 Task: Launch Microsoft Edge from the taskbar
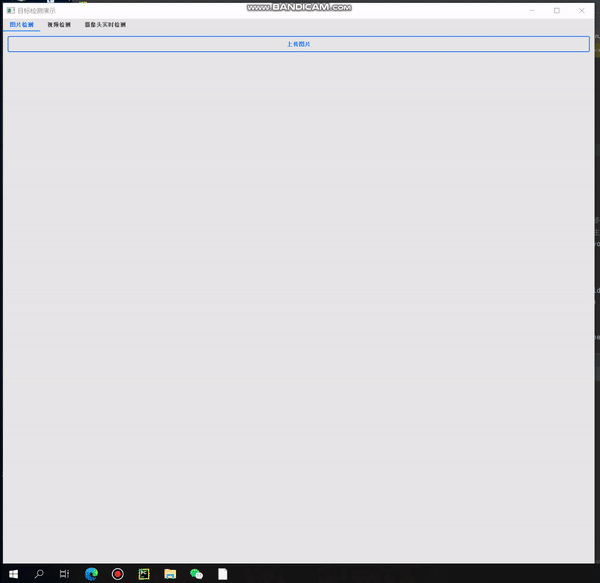91,574
